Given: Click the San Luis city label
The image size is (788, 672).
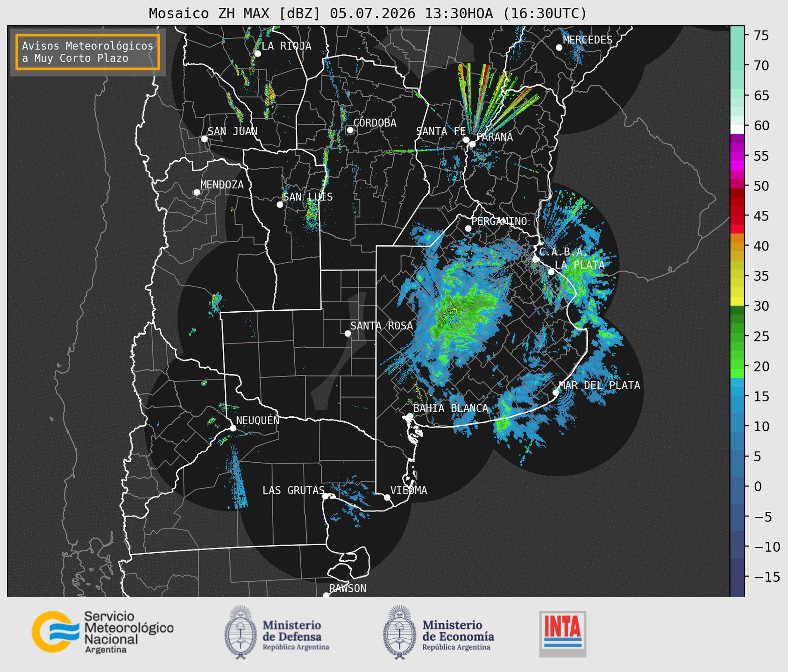Looking at the screenshot, I should pos(308,197).
